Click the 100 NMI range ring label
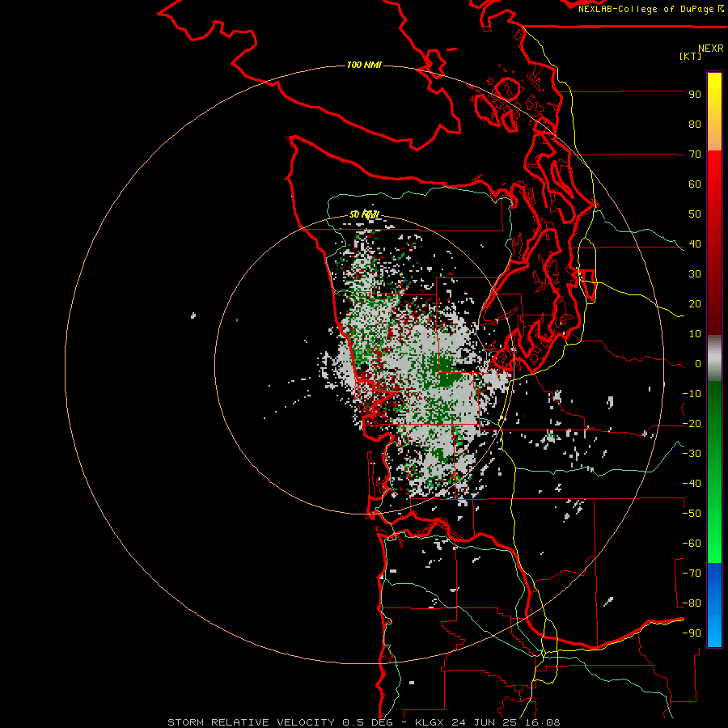This screenshot has width=728, height=728. pos(364,65)
